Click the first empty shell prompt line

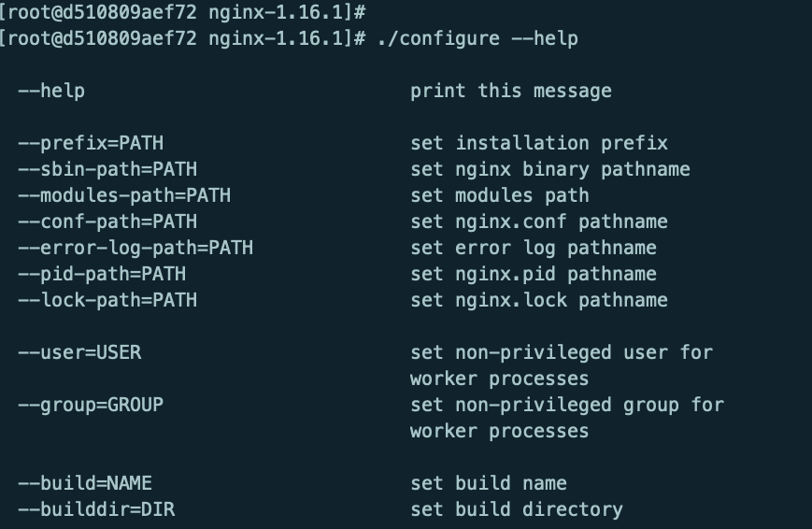click(x=182, y=13)
